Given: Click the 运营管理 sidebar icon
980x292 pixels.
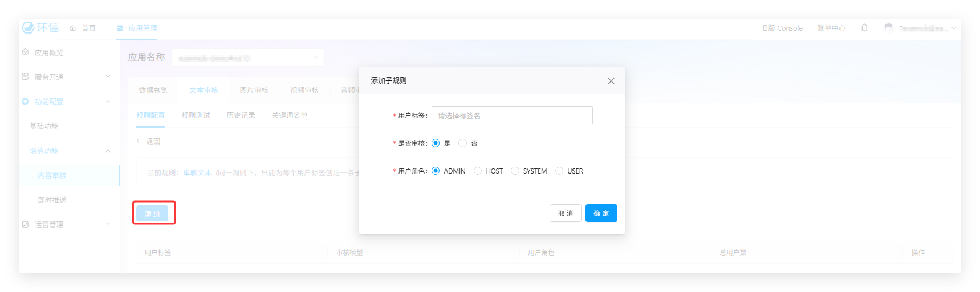Looking at the screenshot, I should click(25, 224).
